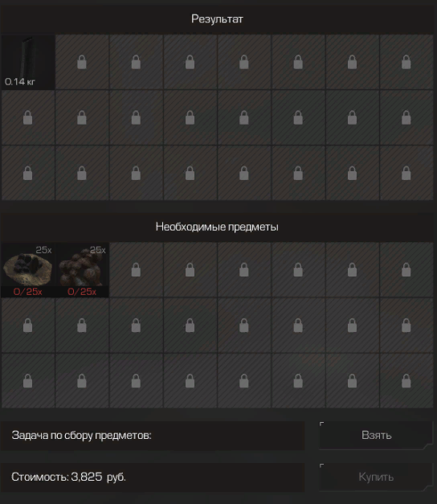This screenshot has height=504, width=437.
Task: Click the Задача по сбору предметов field
Action: click(x=153, y=436)
